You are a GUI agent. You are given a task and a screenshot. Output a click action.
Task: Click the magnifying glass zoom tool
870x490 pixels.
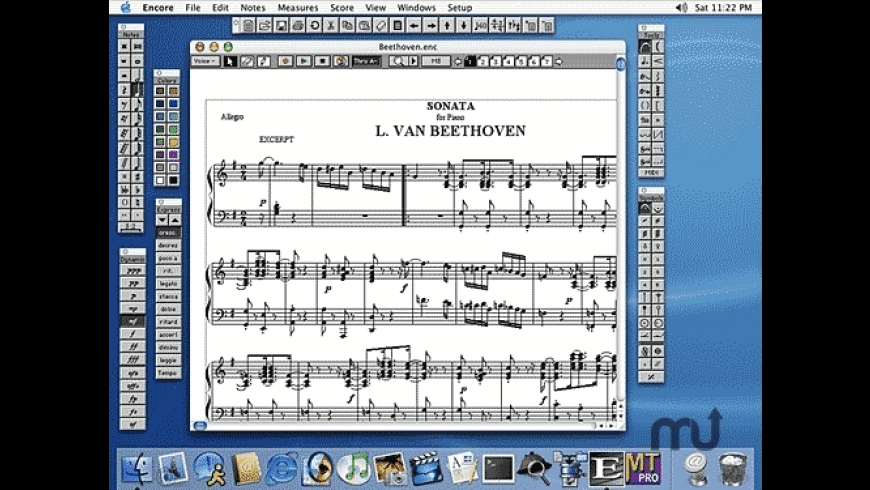[397, 62]
